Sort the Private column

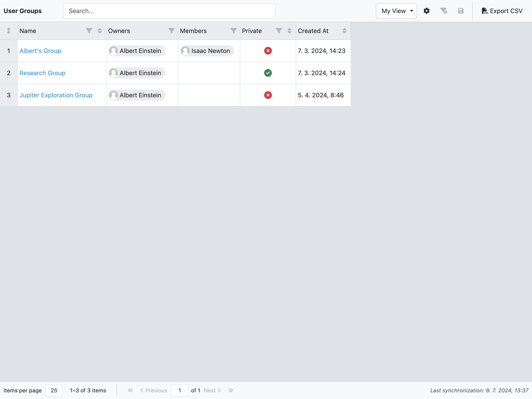[289, 31]
